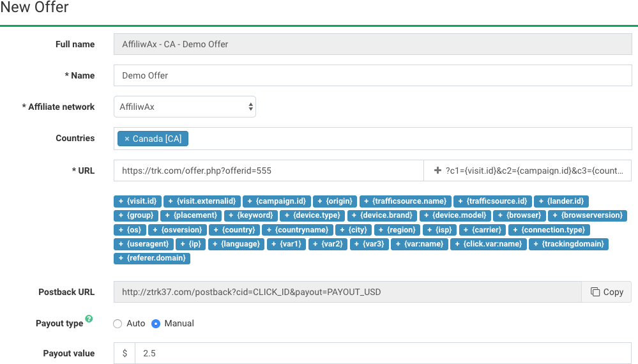Select the Postback URL text field
Image resolution: width=638 pixels, height=364 pixels.
(x=347, y=292)
